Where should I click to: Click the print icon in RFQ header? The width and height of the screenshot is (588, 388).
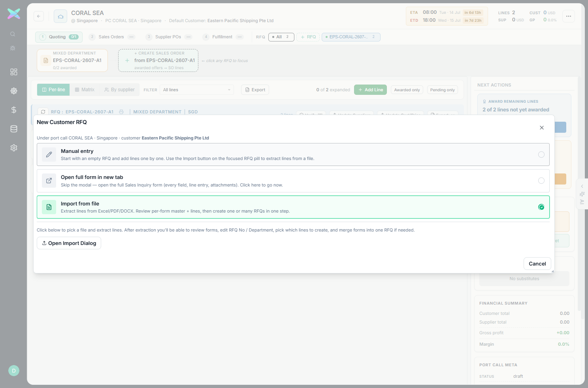(121, 112)
